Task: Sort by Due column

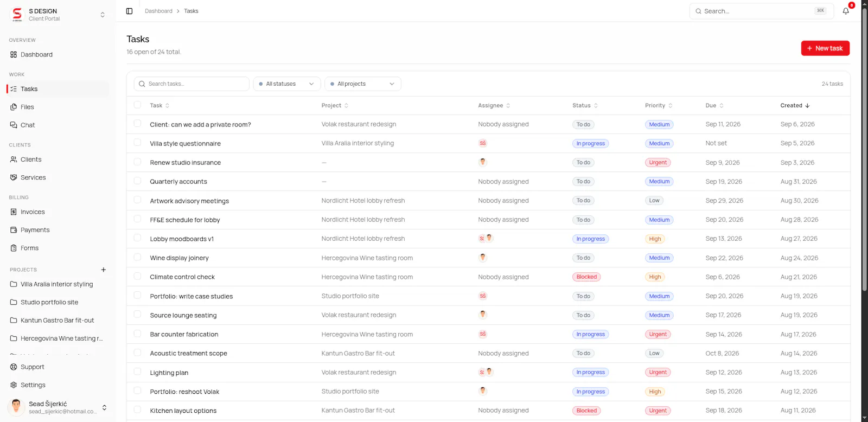Action: (x=714, y=106)
